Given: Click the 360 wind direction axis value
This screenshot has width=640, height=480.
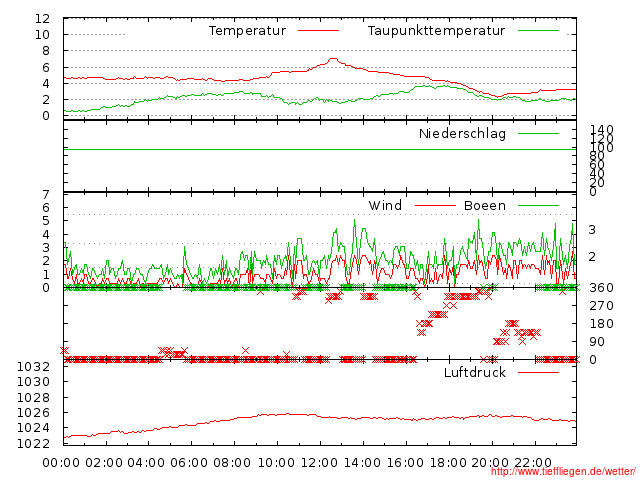Looking at the screenshot, I should coord(601,288).
